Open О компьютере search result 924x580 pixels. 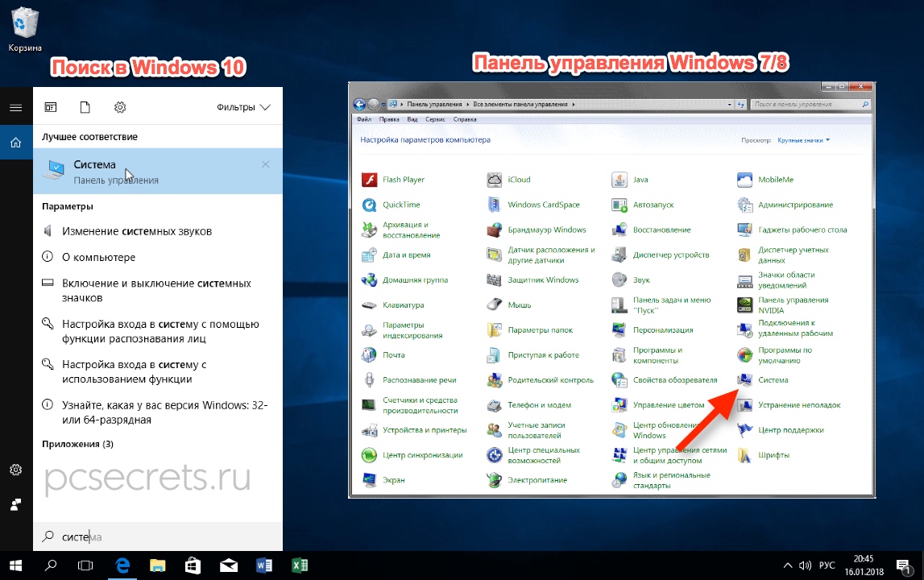(157, 257)
